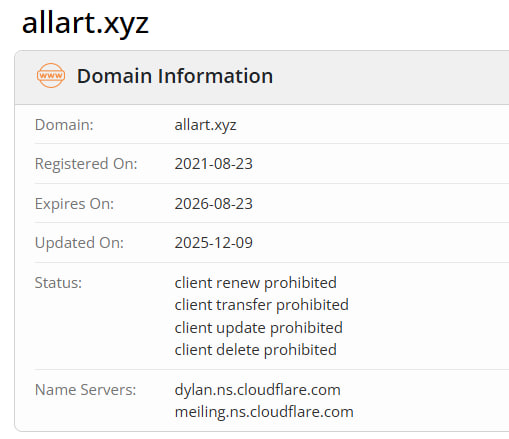Select the client update prohibited status
509x439 pixels.
pos(259,328)
